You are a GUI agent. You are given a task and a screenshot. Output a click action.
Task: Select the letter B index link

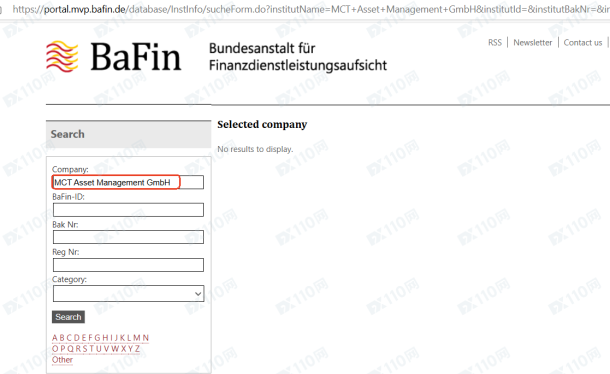click(62, 337)
